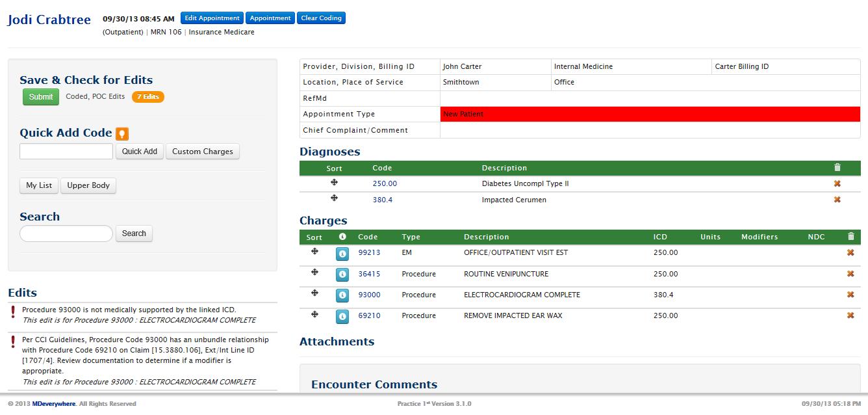Click the sort crosshair for diagnosis 250.00

tap(334, 183)
